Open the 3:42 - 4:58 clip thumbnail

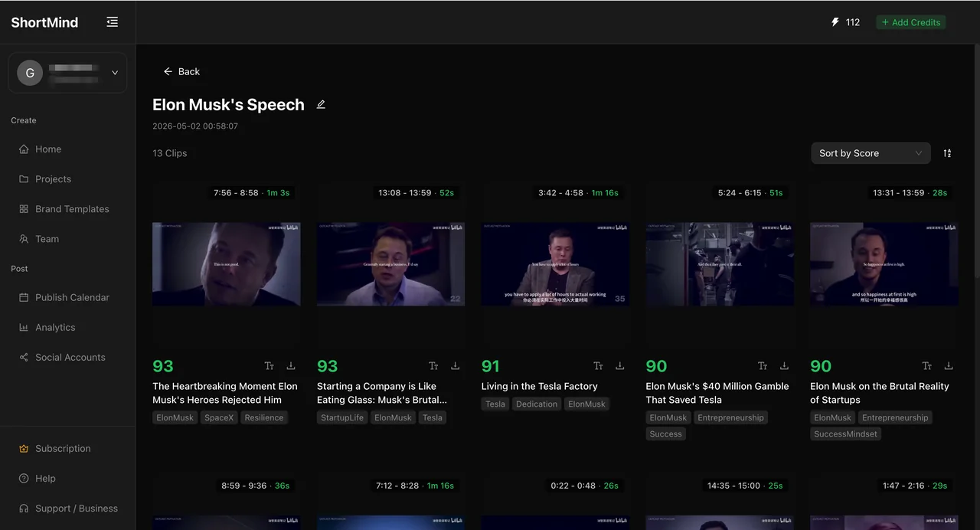555,264
